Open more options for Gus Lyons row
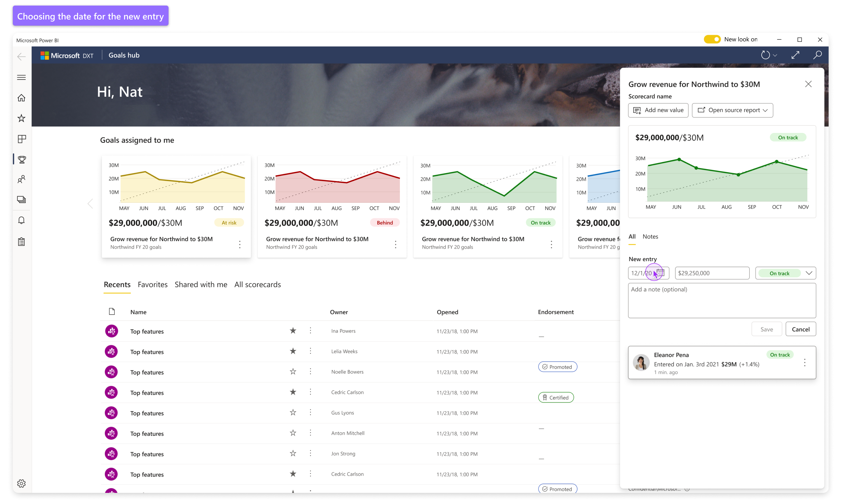Screen dimensions: 841x504 click(310, 412)
